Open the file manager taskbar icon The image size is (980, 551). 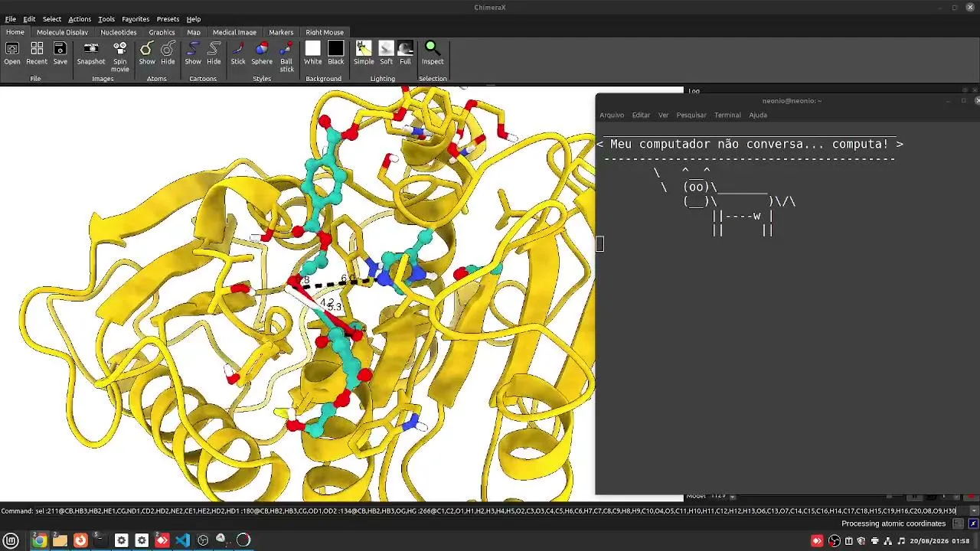[x=60, y=540]
